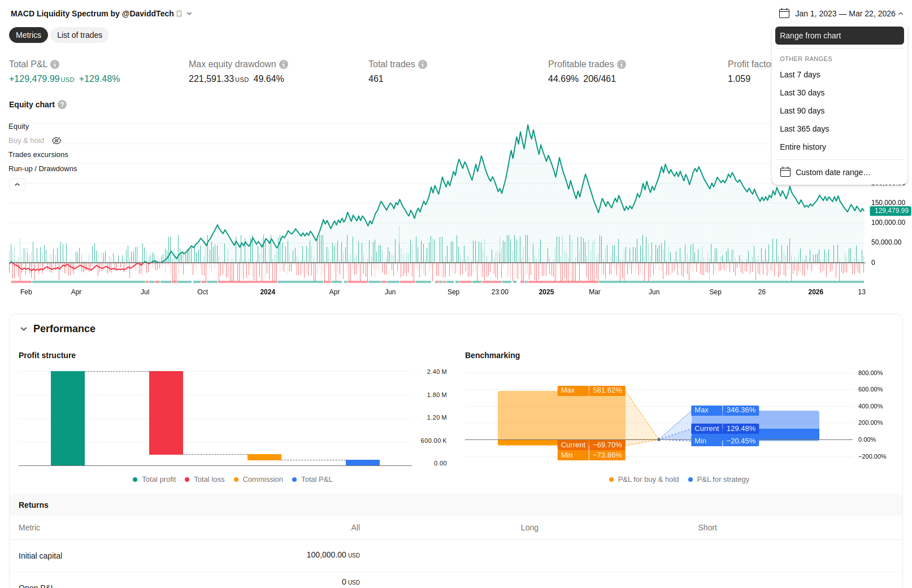Click the Total P&L info icon
Viewport: 912px width, 588px height.
click(x=55, y=64)
